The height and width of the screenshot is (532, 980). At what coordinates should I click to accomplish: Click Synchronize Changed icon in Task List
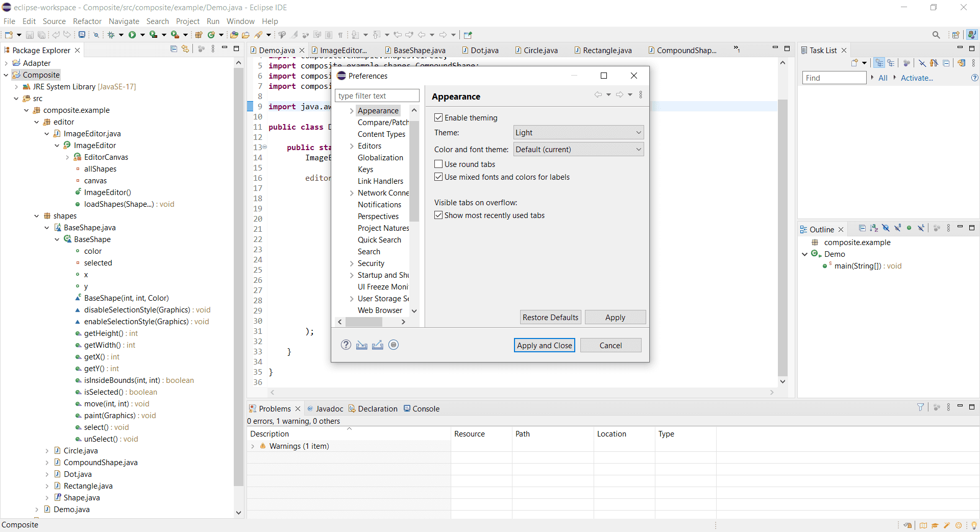961,63
